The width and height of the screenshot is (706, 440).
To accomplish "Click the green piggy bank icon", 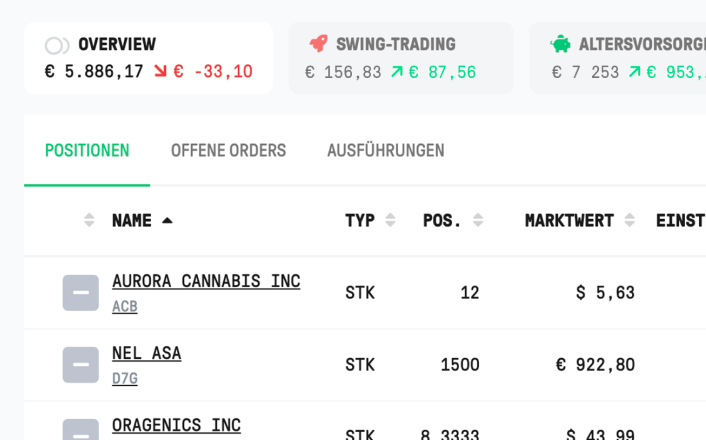I will click(x=560, y=44).
